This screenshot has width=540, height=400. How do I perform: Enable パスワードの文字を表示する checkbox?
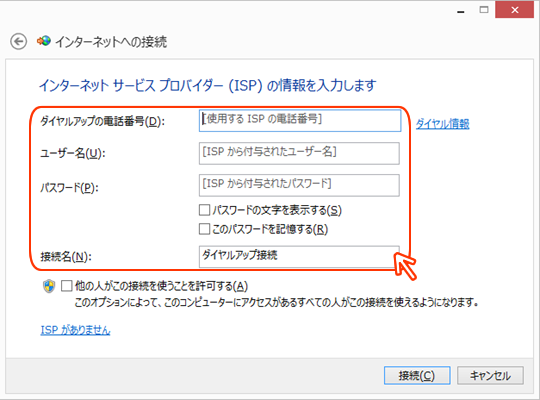click(x=205, y=210)
